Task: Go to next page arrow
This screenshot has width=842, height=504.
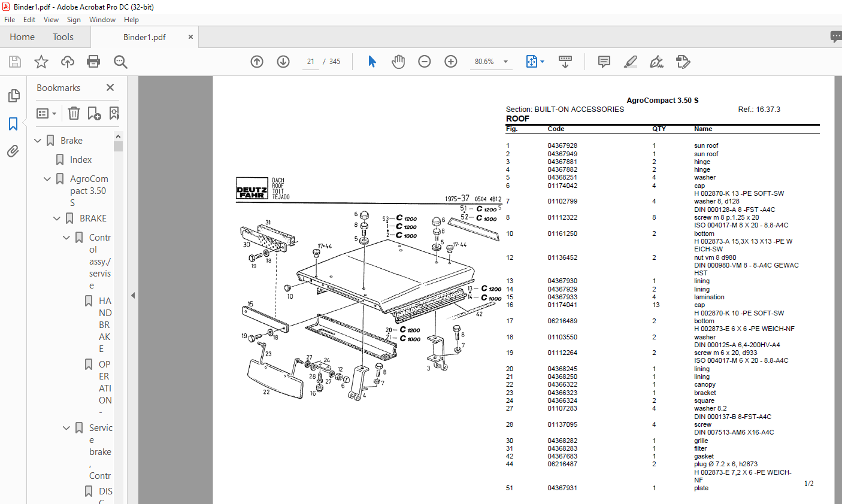Action: click(x=283, y=62)
